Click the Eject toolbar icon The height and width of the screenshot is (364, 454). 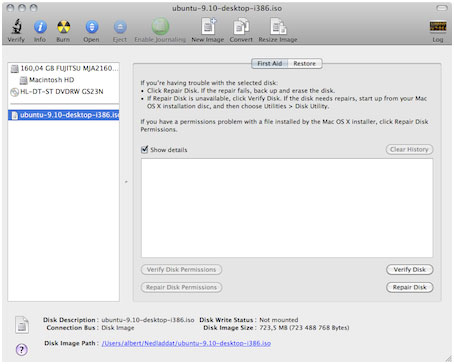(120, 27)
